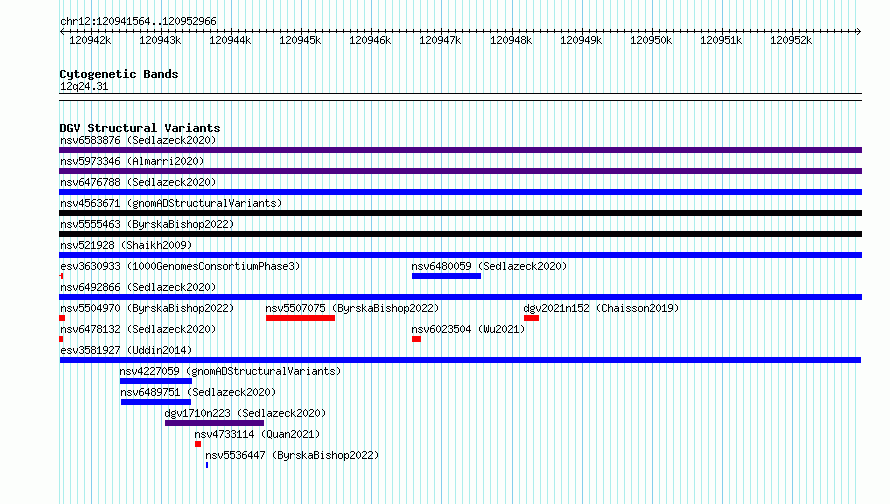Screen dimensions: 890x504
Task: Click the 120951k ruler label
Action: [721, 40]
